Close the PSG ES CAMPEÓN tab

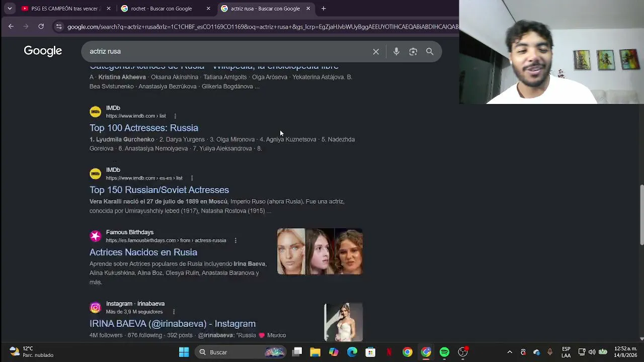point(108,9)
